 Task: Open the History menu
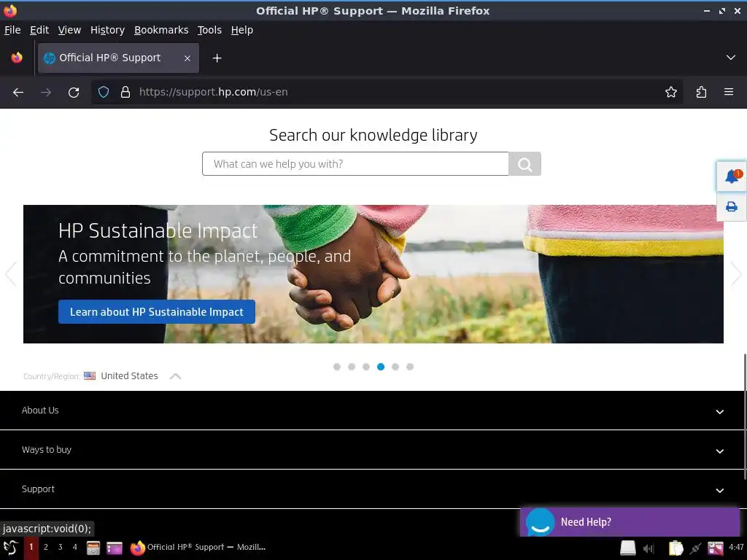107,30
